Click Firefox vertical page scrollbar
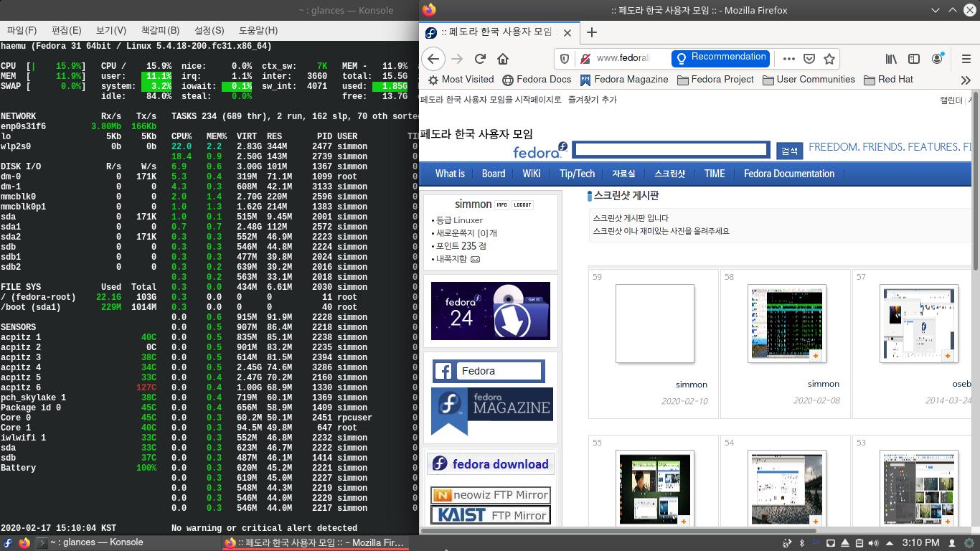 pos(976,181)
